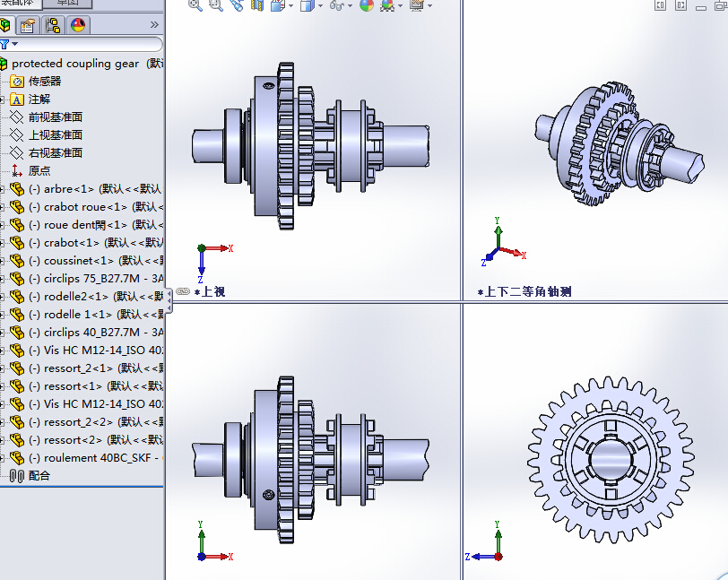Screen dimensions: 728x580
Task: Switch to the PropertyManager tab
Action: (x=28, y=25)
